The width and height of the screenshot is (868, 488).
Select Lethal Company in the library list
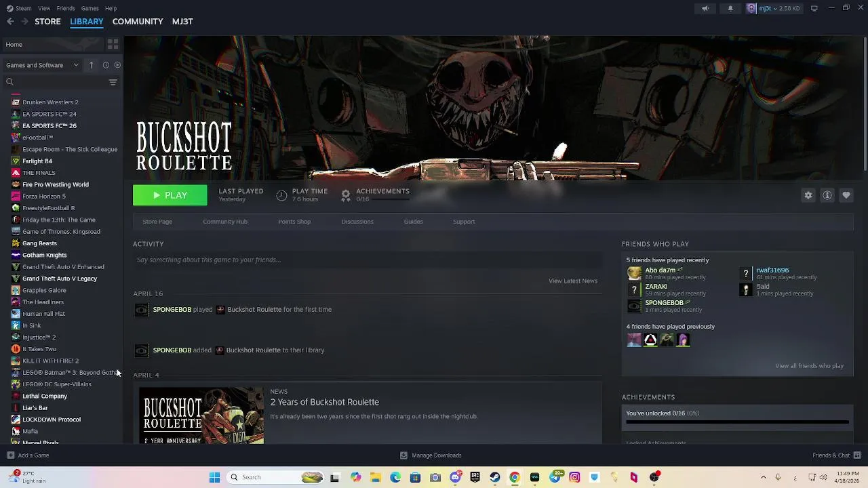[x=45, y=396]
